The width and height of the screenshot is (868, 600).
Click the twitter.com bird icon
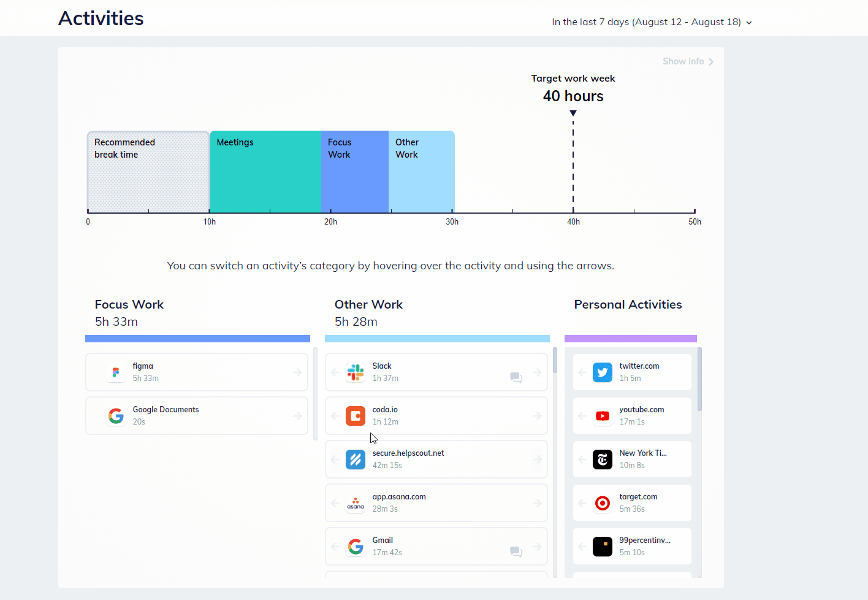(603, 372)
